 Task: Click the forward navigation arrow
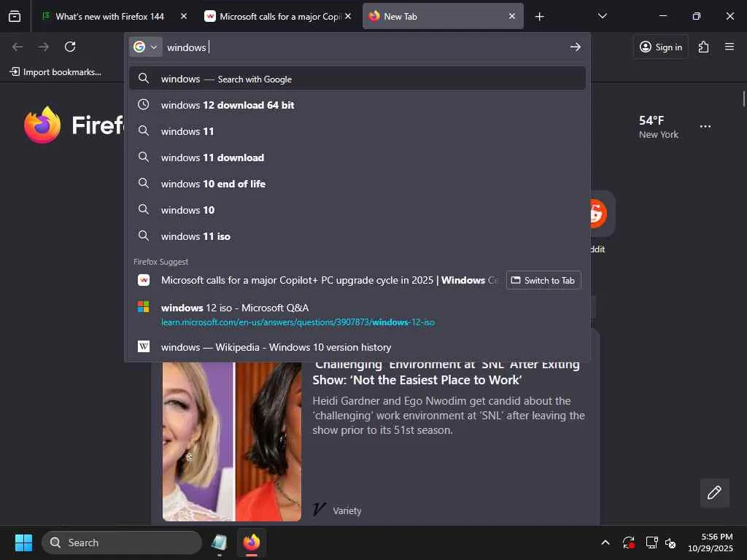point(43,47)
